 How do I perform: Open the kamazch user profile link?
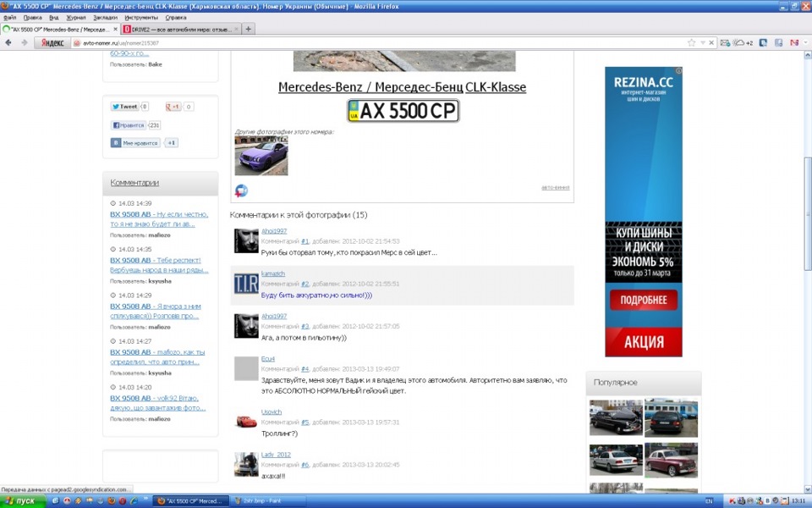[273, 273]
